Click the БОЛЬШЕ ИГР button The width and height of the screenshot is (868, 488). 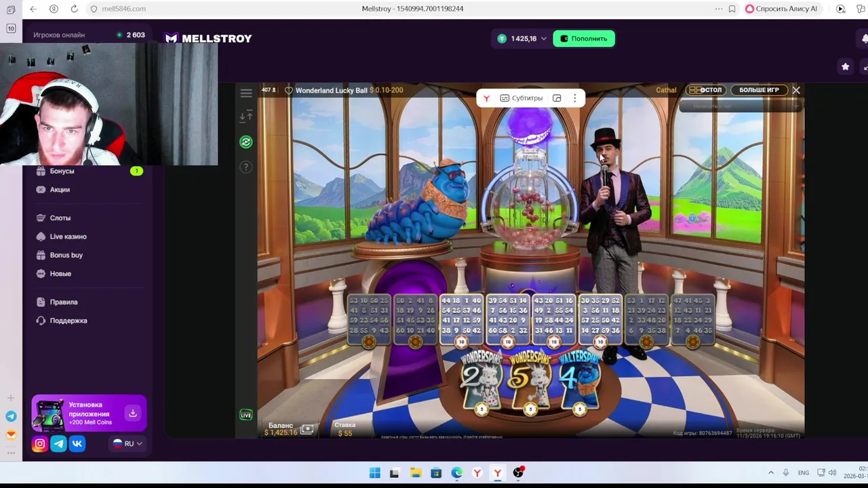[x=759, y=90]
